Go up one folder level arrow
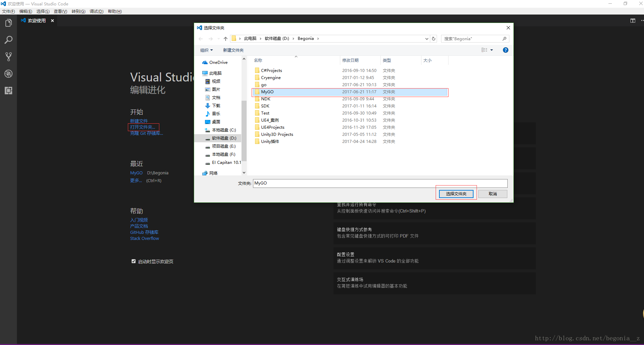Screen dimensions: 644x345 tap(226, 39)
